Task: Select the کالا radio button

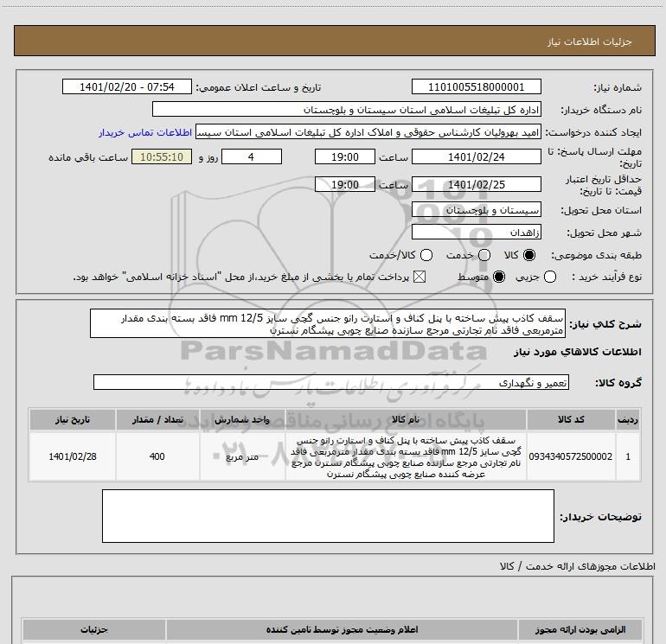Action: [x=529, y=255]
